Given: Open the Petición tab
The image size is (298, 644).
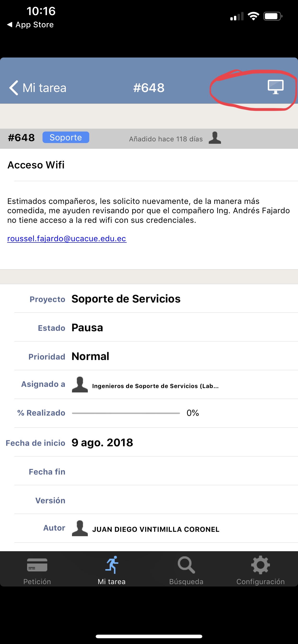Looking at the screenshot, I should click(37, 570).
